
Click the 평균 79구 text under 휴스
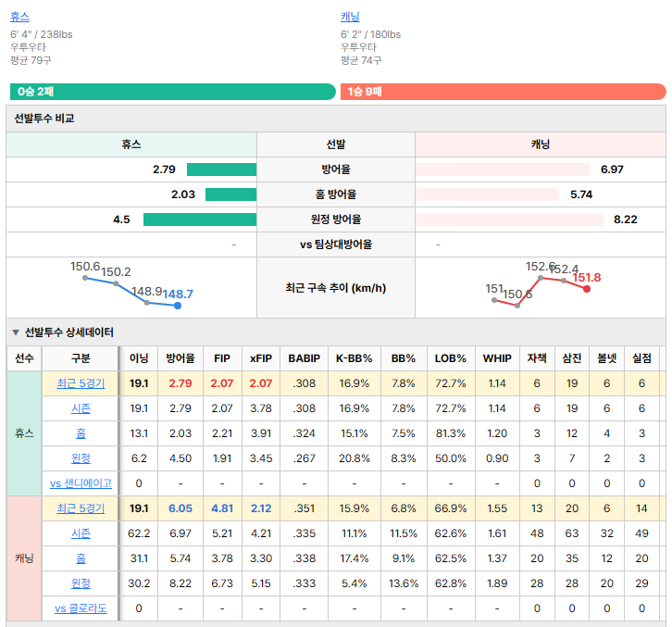coord(31,60)
